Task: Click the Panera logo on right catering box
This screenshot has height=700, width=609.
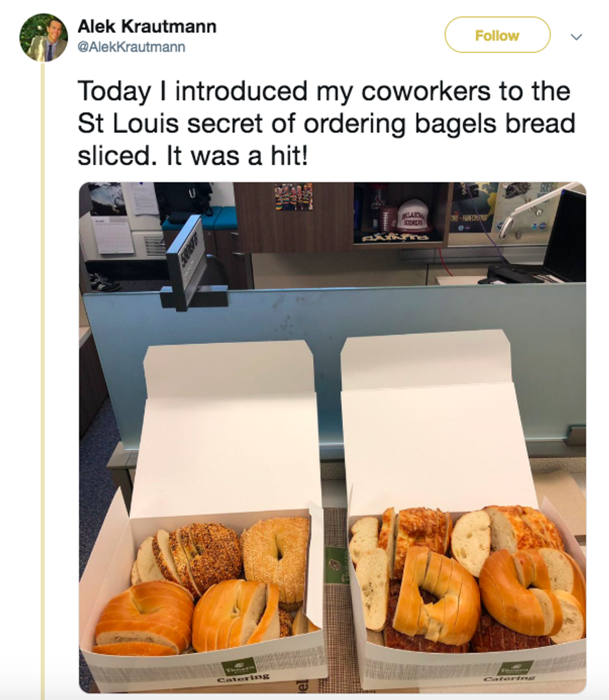Action: point(515,669)
